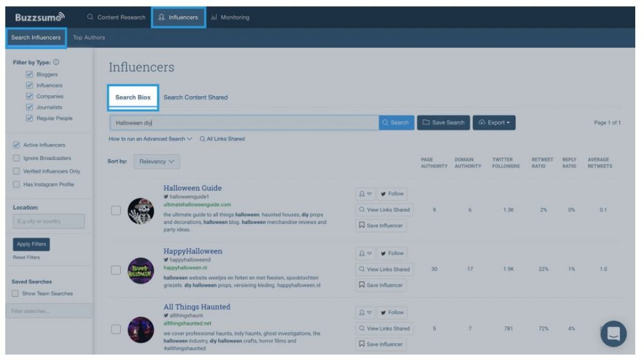The width and height of the screenshot is (644, 361).
Task: Click the Reset Filters link
Action: click(x=26, y=257)
